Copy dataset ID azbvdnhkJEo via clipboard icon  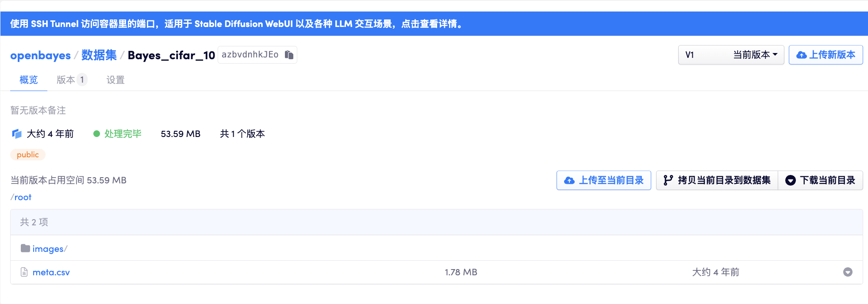coord(289,55)
